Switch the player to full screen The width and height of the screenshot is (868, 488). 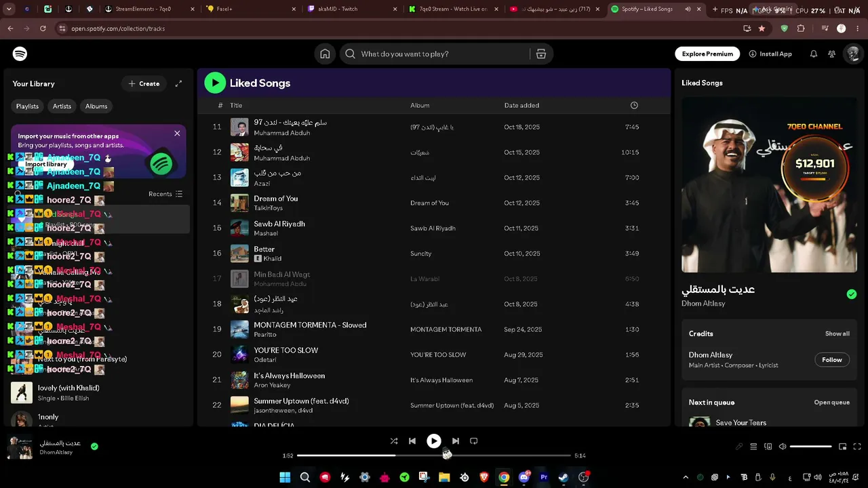click(x=857, y=447)
